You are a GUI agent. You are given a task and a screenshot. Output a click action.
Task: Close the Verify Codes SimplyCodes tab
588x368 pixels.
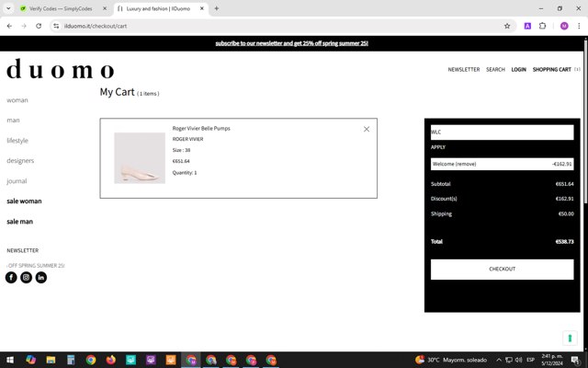coord(105,8)
